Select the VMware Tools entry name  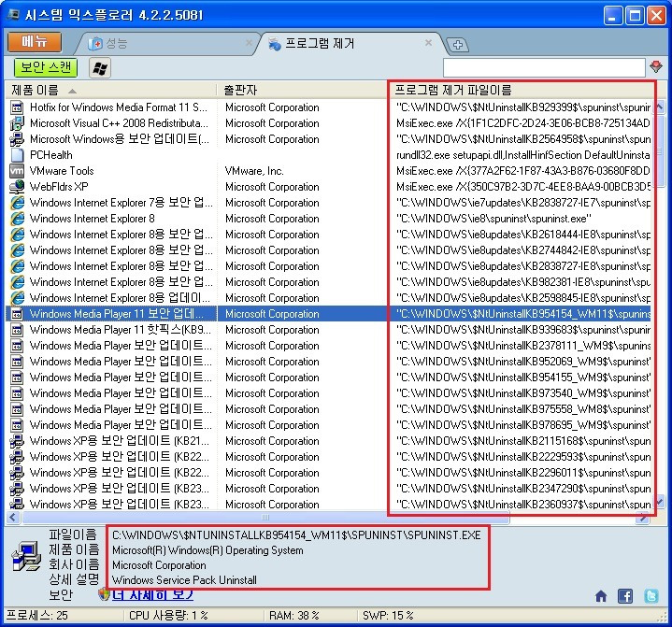[x=62, y=171]
